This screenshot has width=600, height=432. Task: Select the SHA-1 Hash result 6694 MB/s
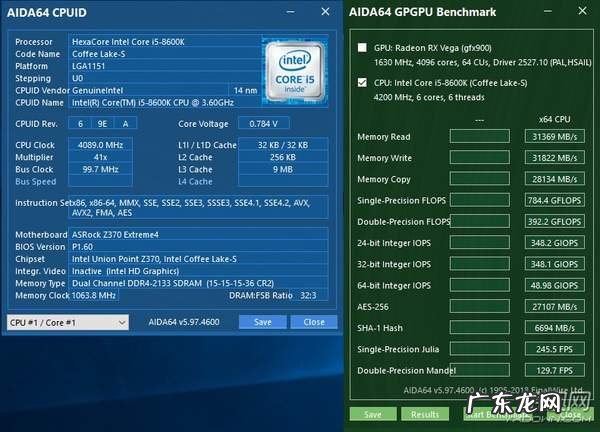[554, 328]
